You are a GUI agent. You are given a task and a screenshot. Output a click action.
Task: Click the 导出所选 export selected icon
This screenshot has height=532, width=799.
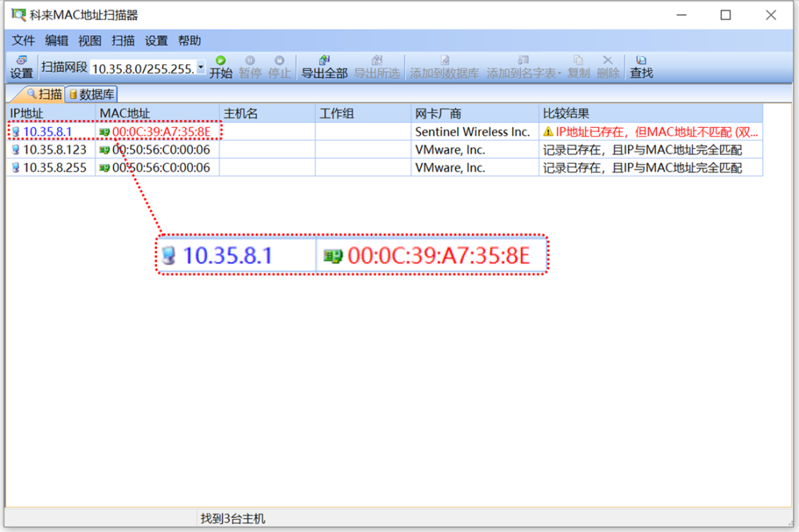[377, 67]
